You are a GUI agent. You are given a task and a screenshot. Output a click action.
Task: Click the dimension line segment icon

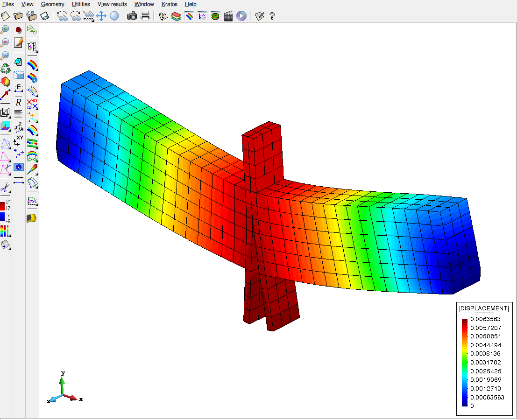[x=19, y=180]
